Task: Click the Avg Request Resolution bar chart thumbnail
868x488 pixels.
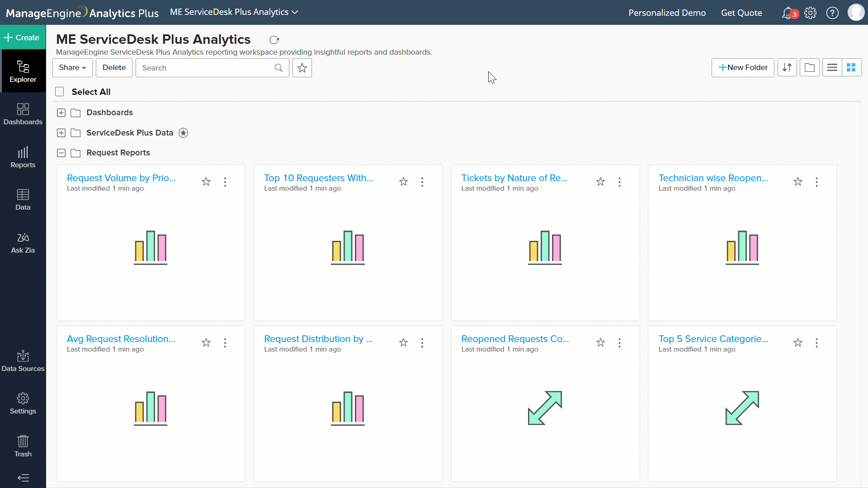Action: pyautogui.click(x=151, y=408)
